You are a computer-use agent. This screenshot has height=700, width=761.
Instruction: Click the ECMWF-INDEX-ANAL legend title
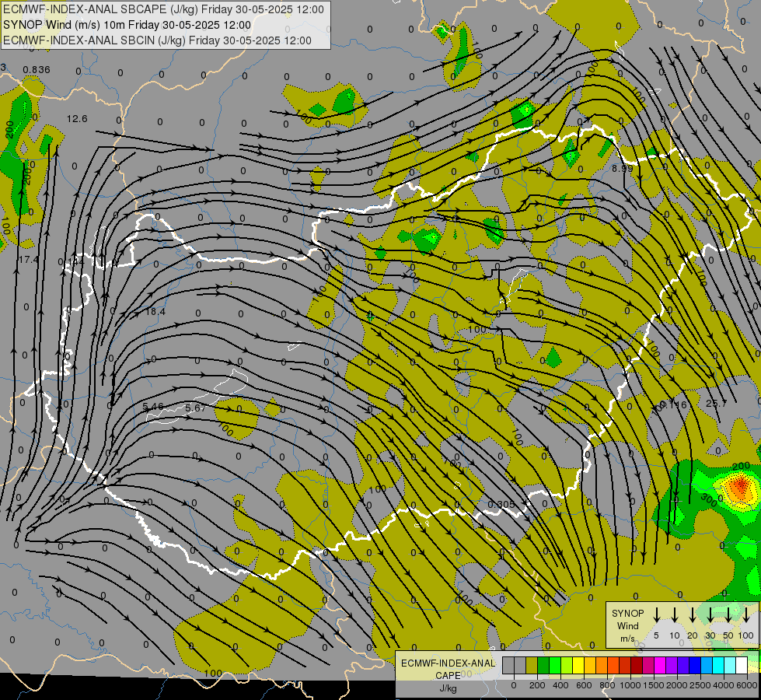[448, 663]
